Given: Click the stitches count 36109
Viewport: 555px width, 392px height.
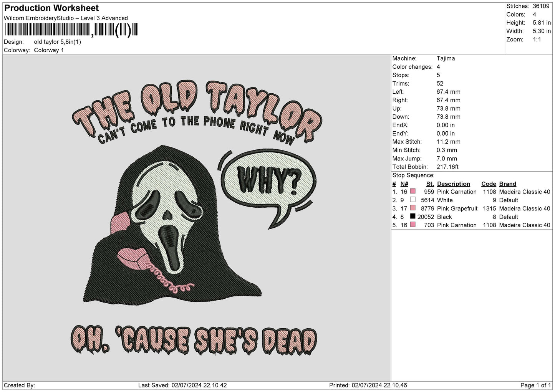Looking at the screenshot, I should tap(541, 6).
